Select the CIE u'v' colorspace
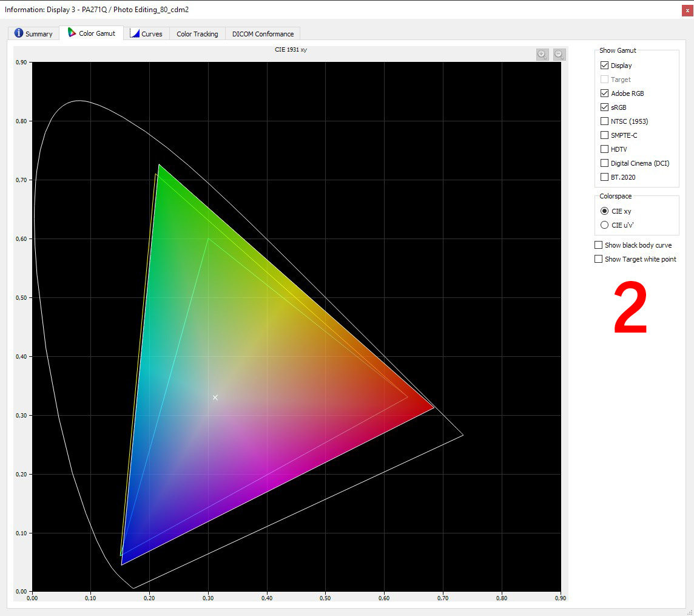The width and height of the screenshot is (694, 616). (x=604, y=225)
